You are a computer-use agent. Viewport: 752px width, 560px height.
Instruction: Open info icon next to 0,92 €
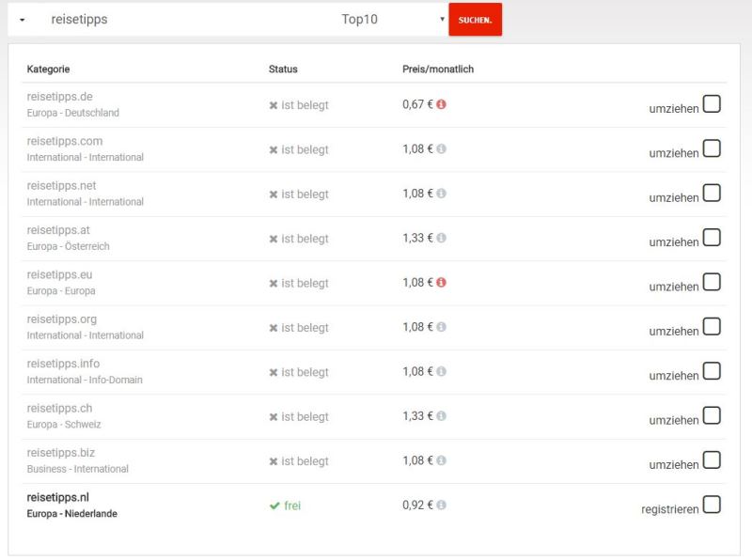pos(441,505)
